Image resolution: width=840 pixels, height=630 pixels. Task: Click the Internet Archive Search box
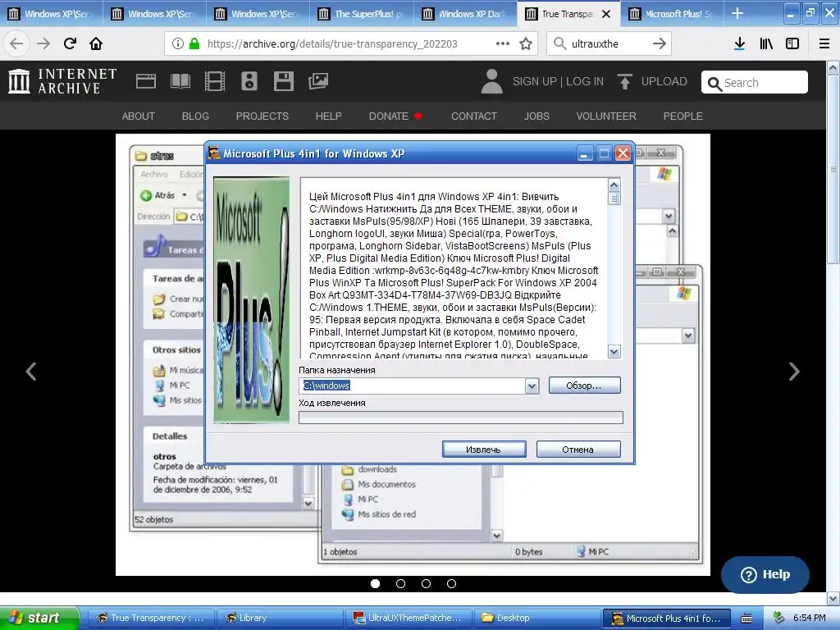point(755,83)
